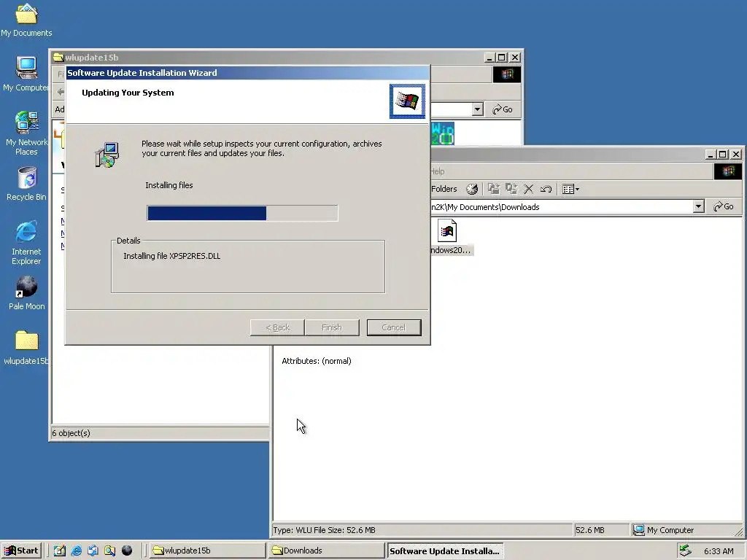Launch Pale Moon from quick launch
747x560 pixels.
[127, 551]
